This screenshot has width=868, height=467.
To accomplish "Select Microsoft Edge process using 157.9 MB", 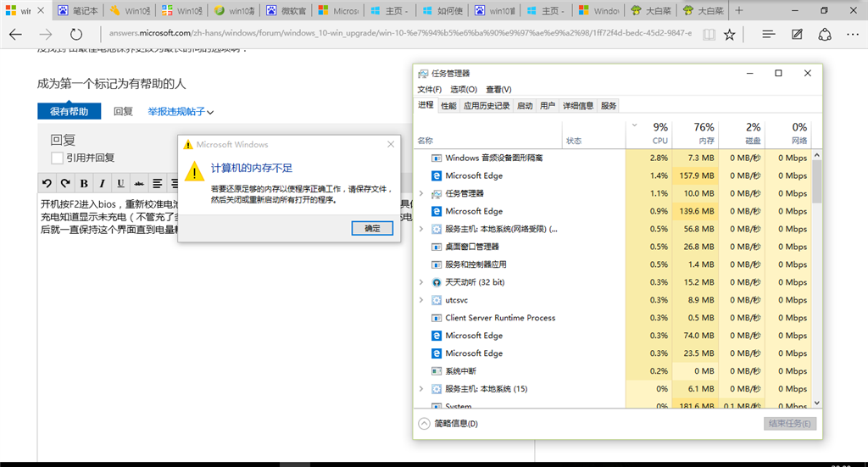I will pyautogui.click(x=613, y=175).
